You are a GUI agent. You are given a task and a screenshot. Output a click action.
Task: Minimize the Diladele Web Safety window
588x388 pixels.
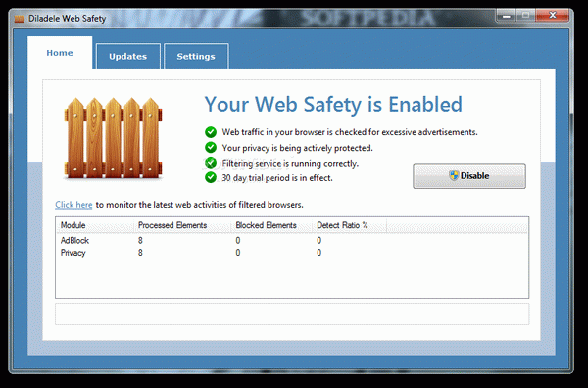pos(507,16)
